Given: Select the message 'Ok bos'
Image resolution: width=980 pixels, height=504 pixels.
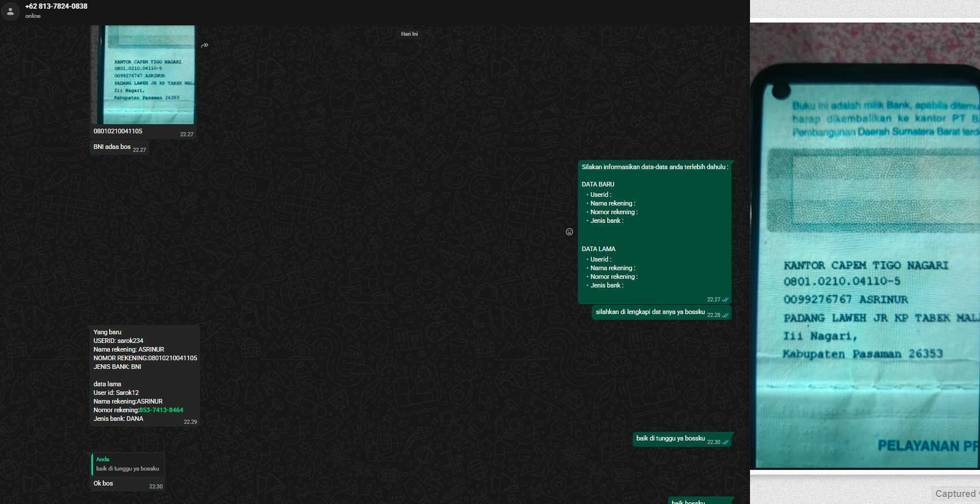Looking at the screenshot, I should point(103,483).
